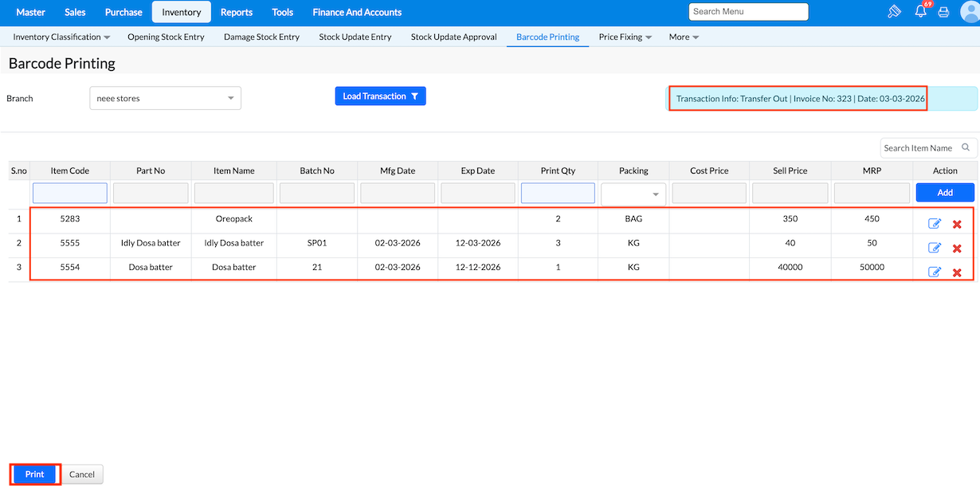Click the Search Item Name magnifier icon
980x486 pixels.
tap(966, 147)
